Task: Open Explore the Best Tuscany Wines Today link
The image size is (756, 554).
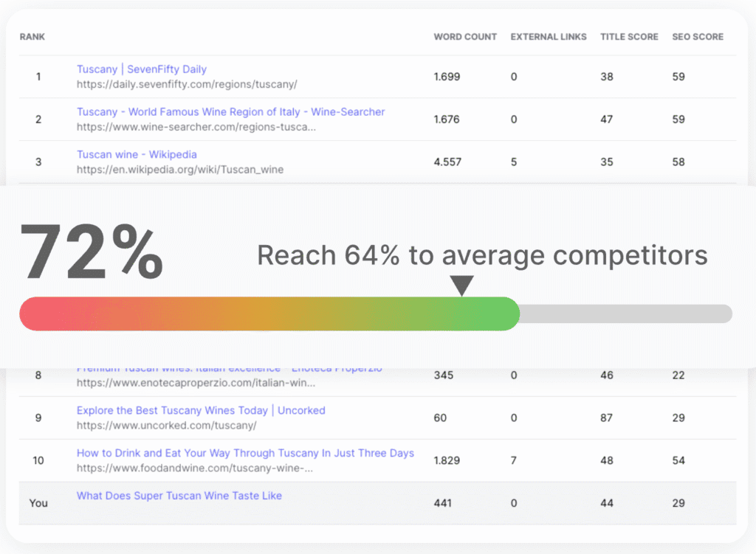Action: pos(201,411)
